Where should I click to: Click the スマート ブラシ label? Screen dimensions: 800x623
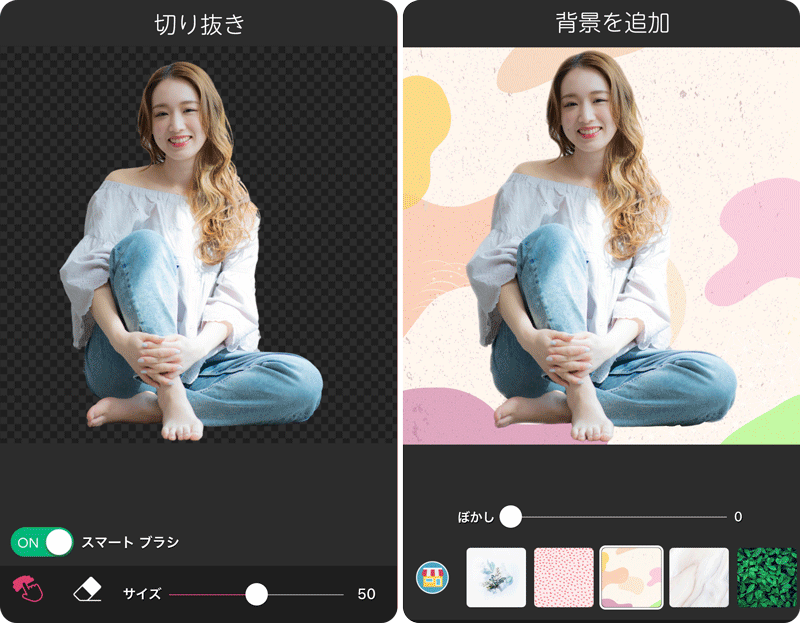coord(130,542)
